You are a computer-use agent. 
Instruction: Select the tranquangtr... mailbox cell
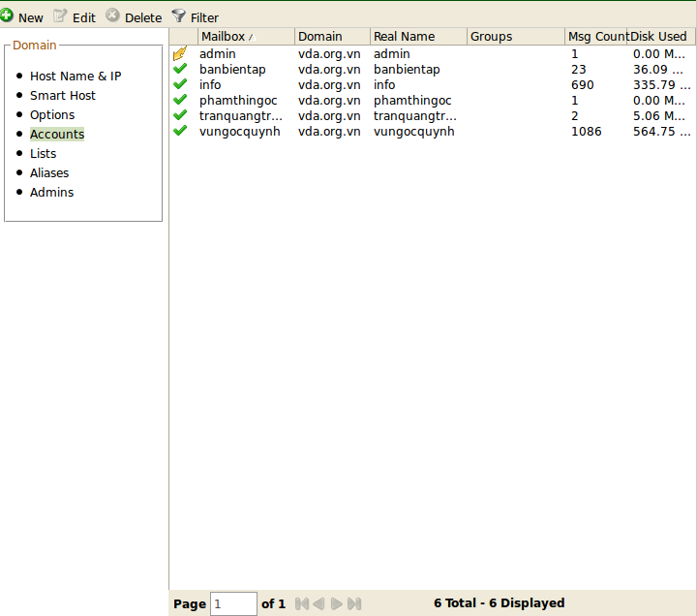240,116
